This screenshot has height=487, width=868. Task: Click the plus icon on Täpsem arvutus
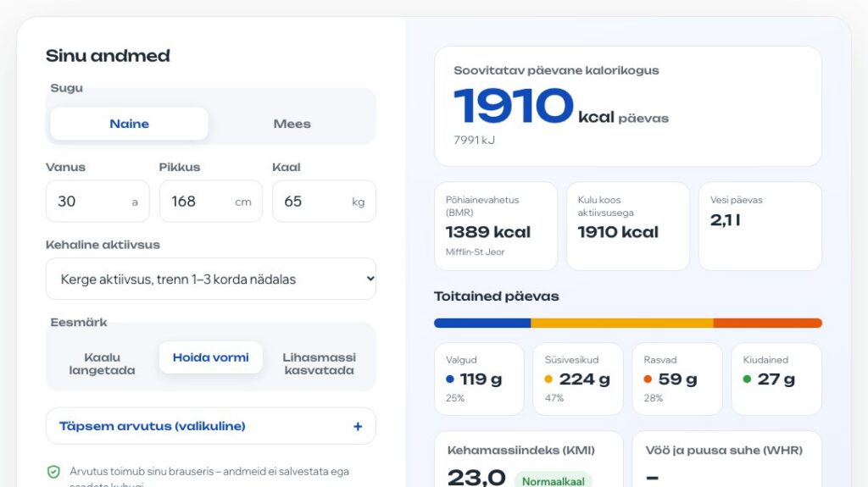(x=358, y=426)
